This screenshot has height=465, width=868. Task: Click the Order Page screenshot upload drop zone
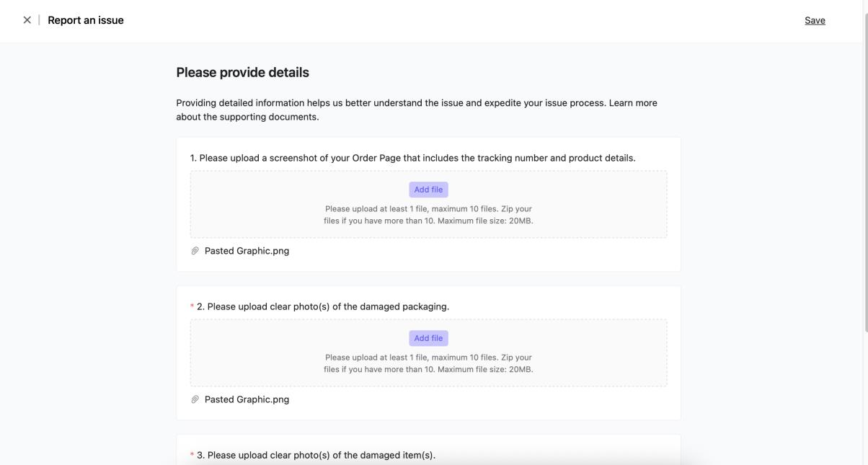(288, 204)
